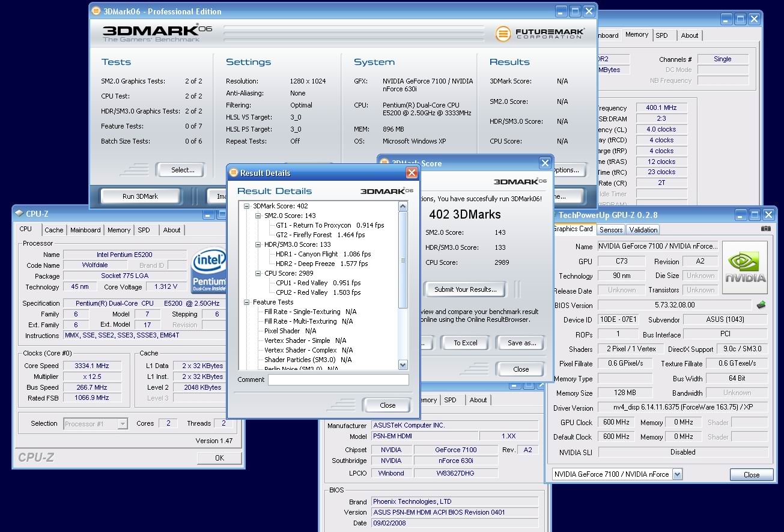Open the Memory tab in front CPU-Z window

point(119,230)
